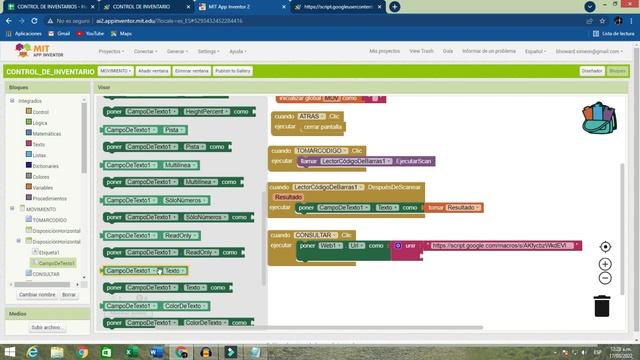
Task: Open Excel from the taskbar
Action: [x=131, y=352]
